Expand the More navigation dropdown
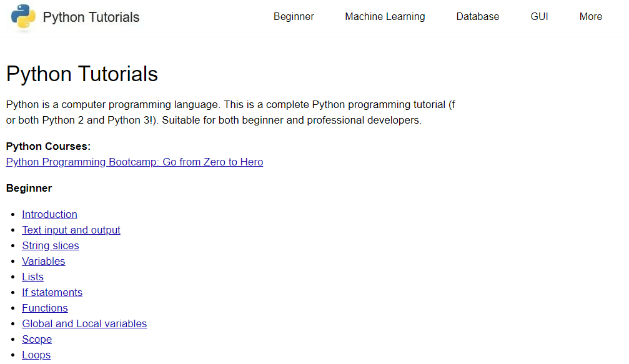 (590, 16)
